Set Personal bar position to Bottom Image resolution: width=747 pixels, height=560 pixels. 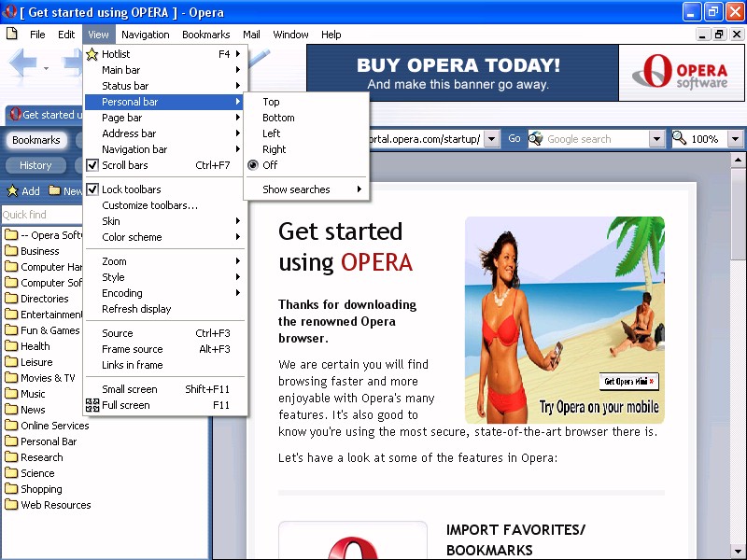click(x=306, y=118)
